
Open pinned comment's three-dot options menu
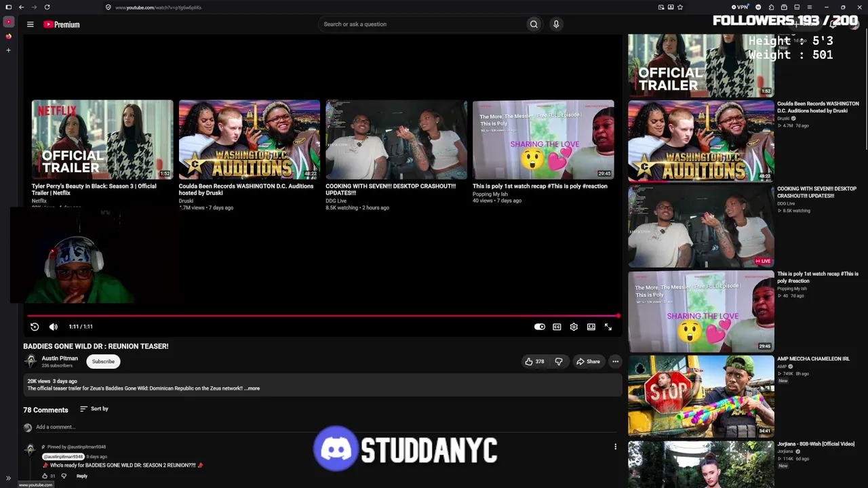(x=615, y=447)
